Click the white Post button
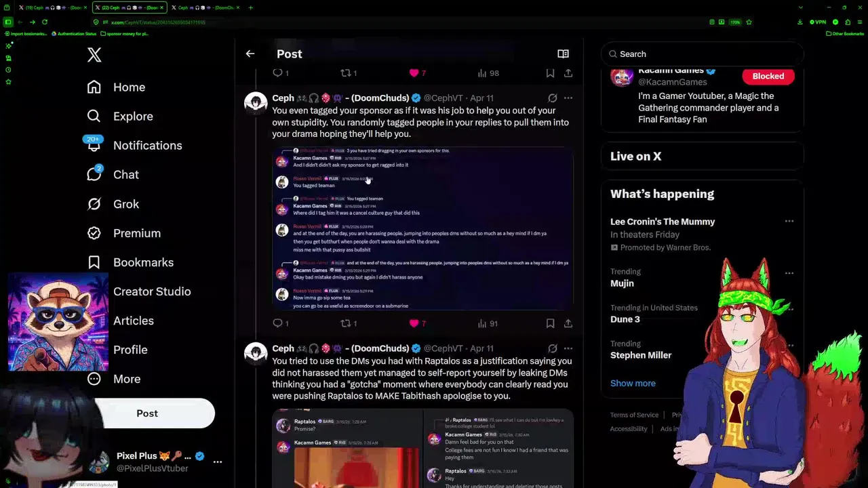Image resolution: width=868 pixels, height=488 pixels. [147, 413]
